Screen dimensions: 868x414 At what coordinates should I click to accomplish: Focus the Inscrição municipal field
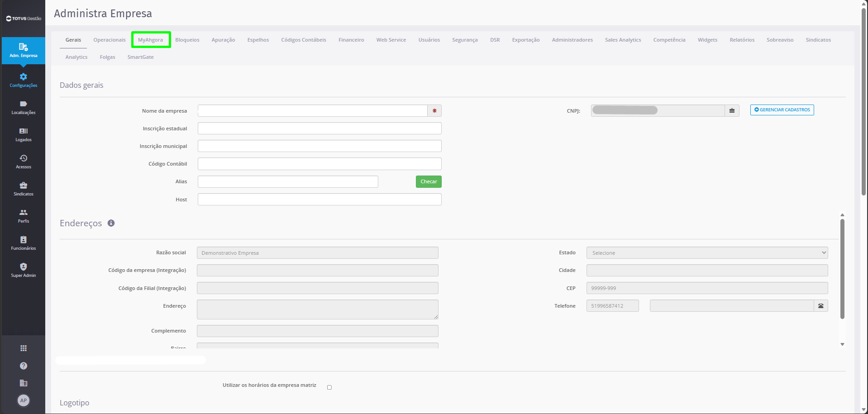(320, 146)
